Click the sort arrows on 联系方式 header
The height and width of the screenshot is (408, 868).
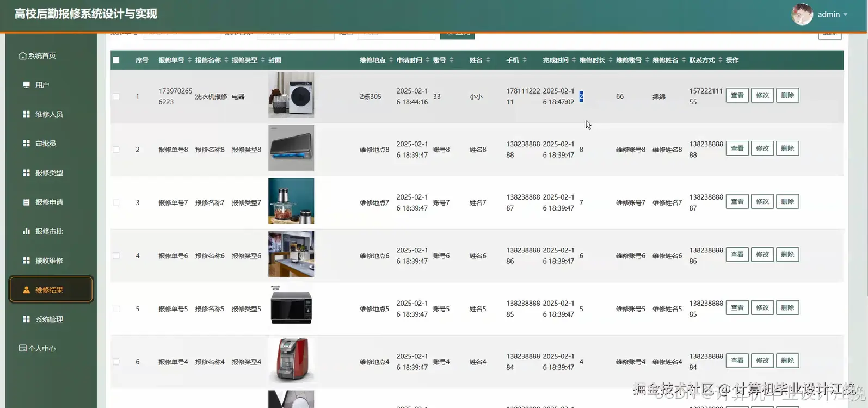(720, 60)
